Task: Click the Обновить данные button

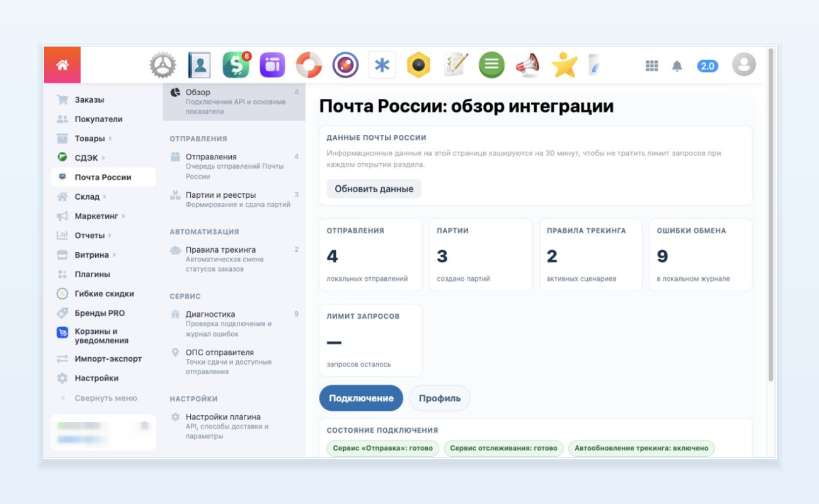Action: [x=374, y=189]
